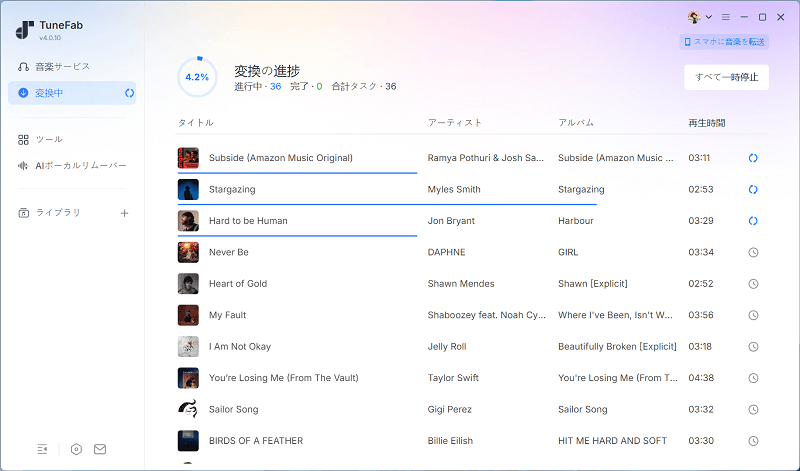Select the 変換中 sidebar tab
Viewport: 800px width, 471px height.
pyautogui.click(x=72, y=93)
